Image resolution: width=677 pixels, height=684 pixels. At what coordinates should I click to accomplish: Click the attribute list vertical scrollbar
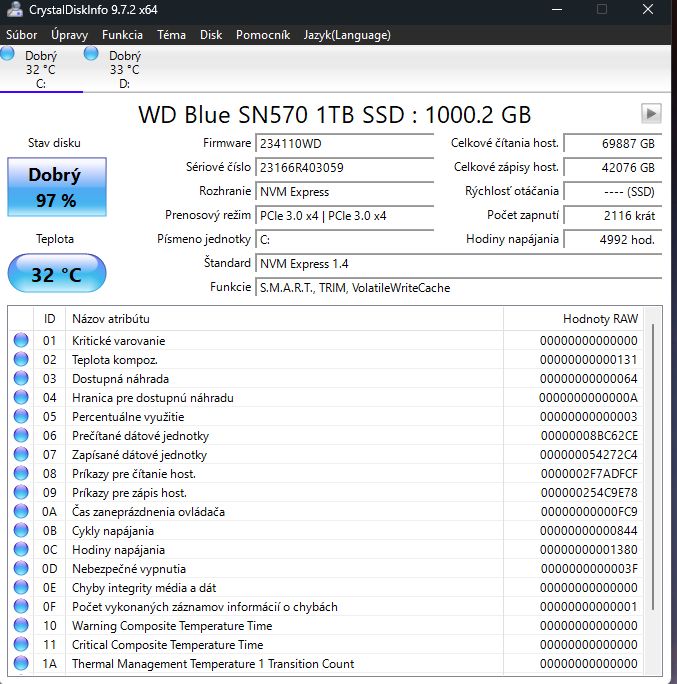coord(653,467)
